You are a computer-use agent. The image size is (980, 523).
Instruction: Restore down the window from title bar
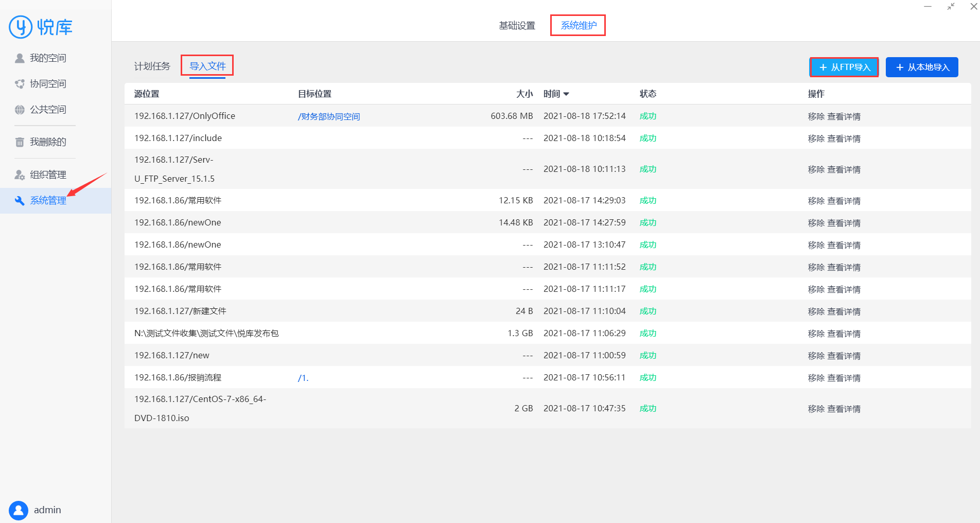click(951, 7)
